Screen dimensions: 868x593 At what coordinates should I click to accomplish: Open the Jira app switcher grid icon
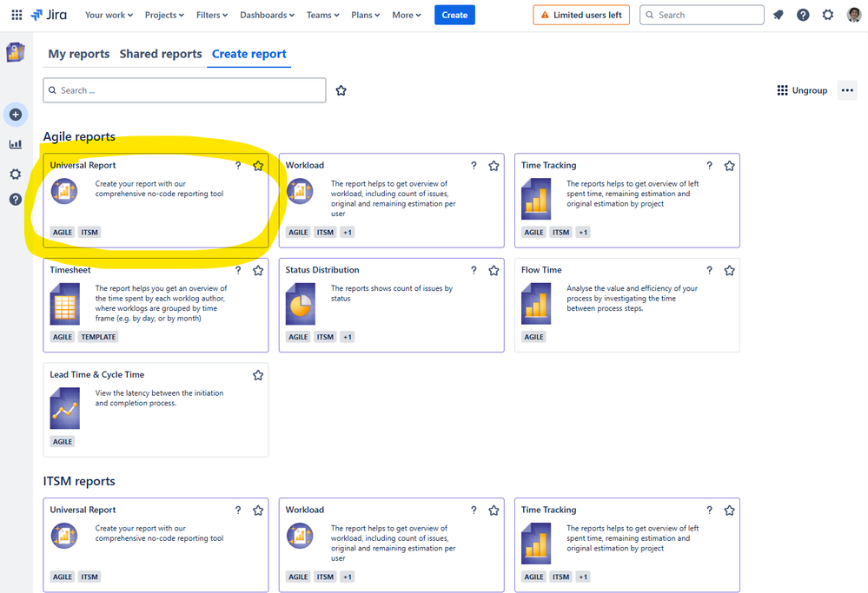tap(17, 15)
